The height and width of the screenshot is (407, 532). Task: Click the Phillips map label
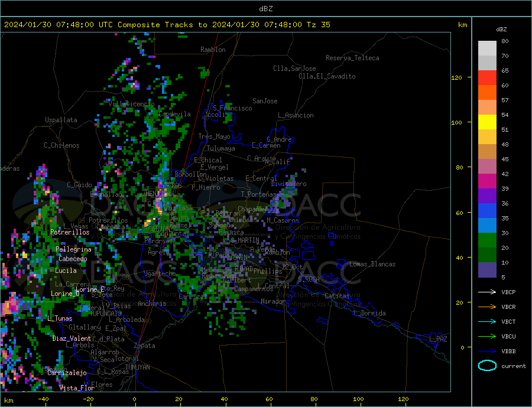click(x=268, y=271)
